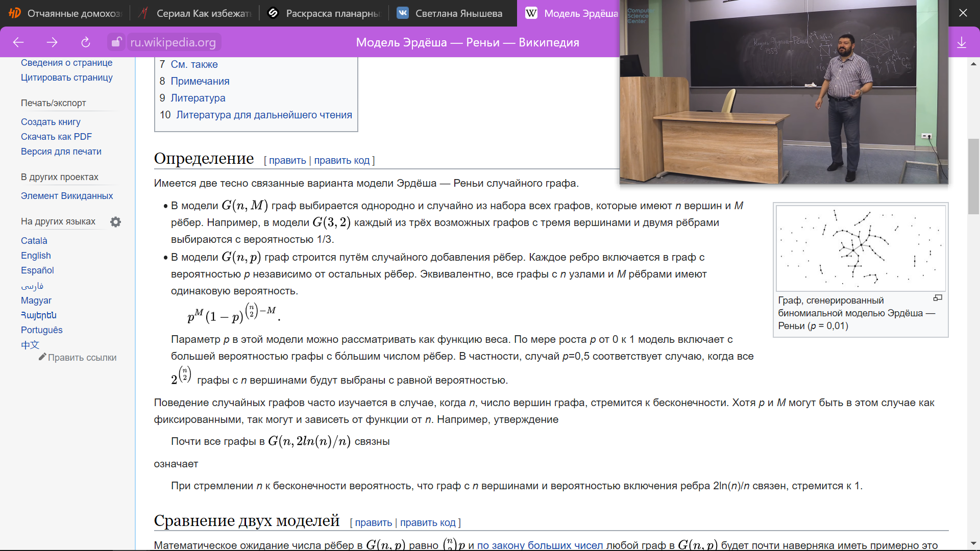Switch to Català language version
This screenshot has width=980, height=551.
[34, 241]
